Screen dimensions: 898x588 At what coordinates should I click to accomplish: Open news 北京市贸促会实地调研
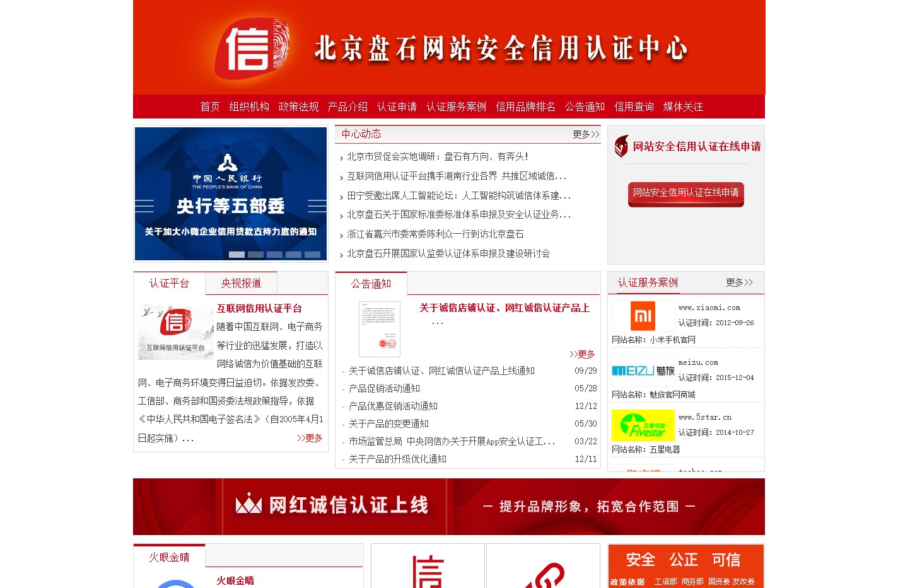[x=437, y=156]
